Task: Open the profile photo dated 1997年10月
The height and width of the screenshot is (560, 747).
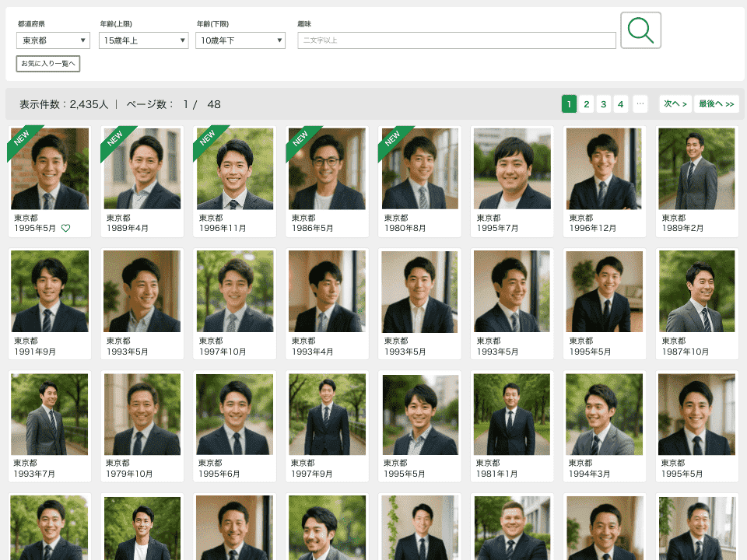Action: click(235, 291)
